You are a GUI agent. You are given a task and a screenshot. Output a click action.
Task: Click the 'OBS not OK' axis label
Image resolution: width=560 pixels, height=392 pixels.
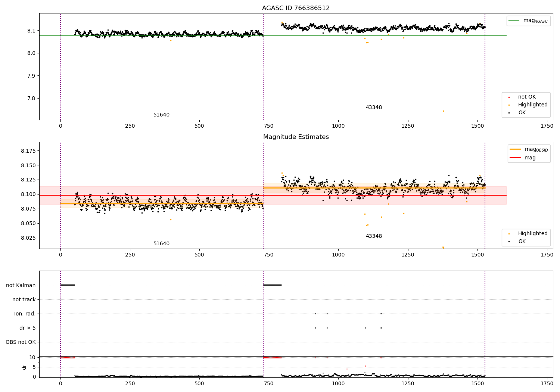(x=21, y=342)
